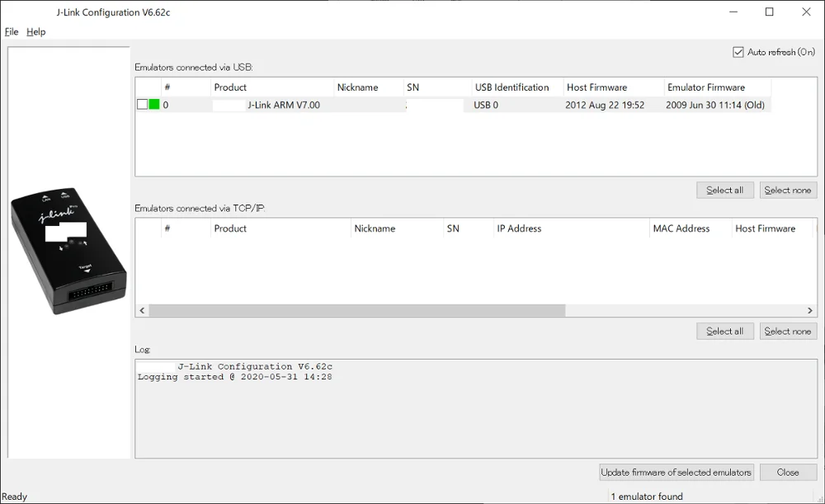Click Update firmware of selected emulators
The image size is (825, 504).
pyautogui.click(x=676, y=472)
